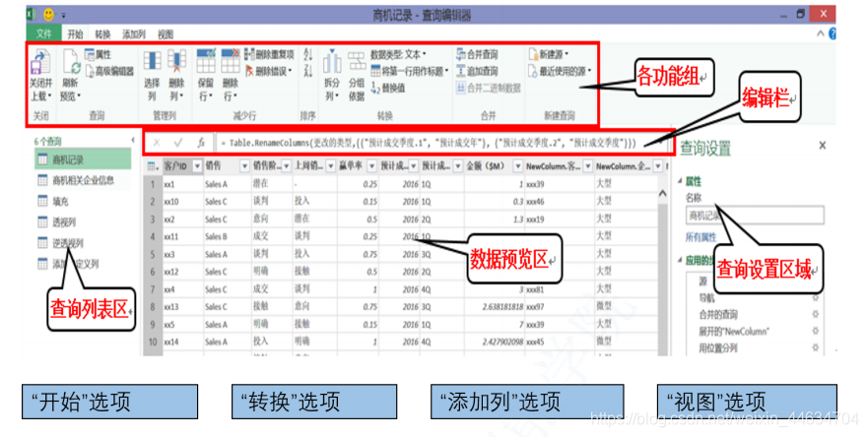The image size is (868, 437).
Task: Sort descending using the Z-A icon
Action: [x=308, y=70]
